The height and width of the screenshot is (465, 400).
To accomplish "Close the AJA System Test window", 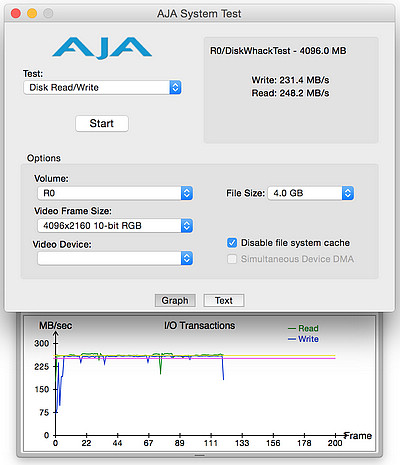I will (x=16, y=14).
